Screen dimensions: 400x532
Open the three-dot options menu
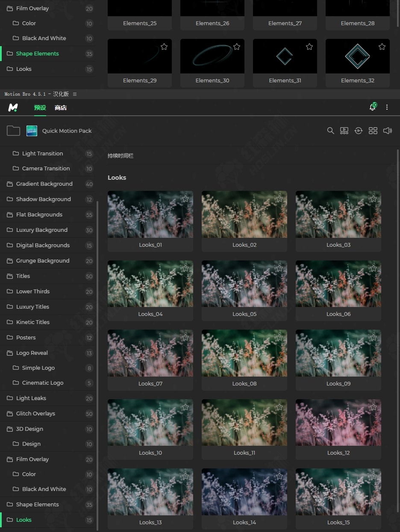click(x=387, y=108)
